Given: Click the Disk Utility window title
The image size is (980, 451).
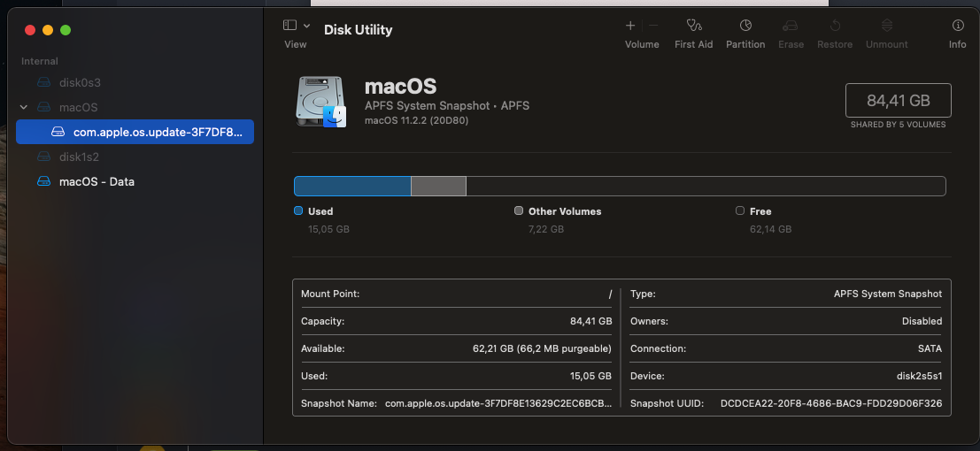Looking at the screenshot, I should 359,29.
